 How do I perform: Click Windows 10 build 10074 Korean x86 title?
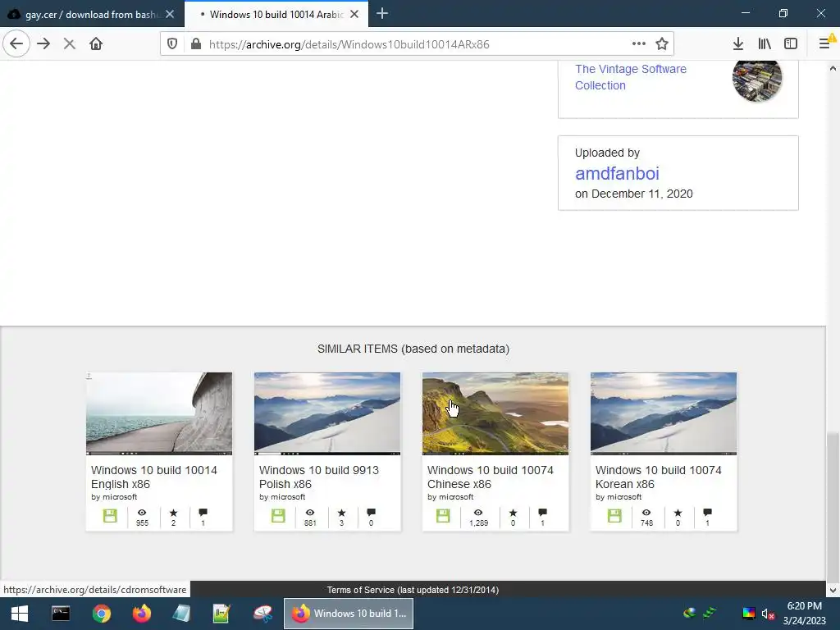click(659, 477)
